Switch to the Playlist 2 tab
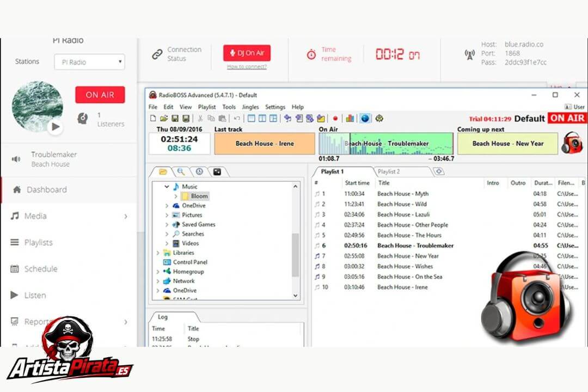 coord(389,171)
